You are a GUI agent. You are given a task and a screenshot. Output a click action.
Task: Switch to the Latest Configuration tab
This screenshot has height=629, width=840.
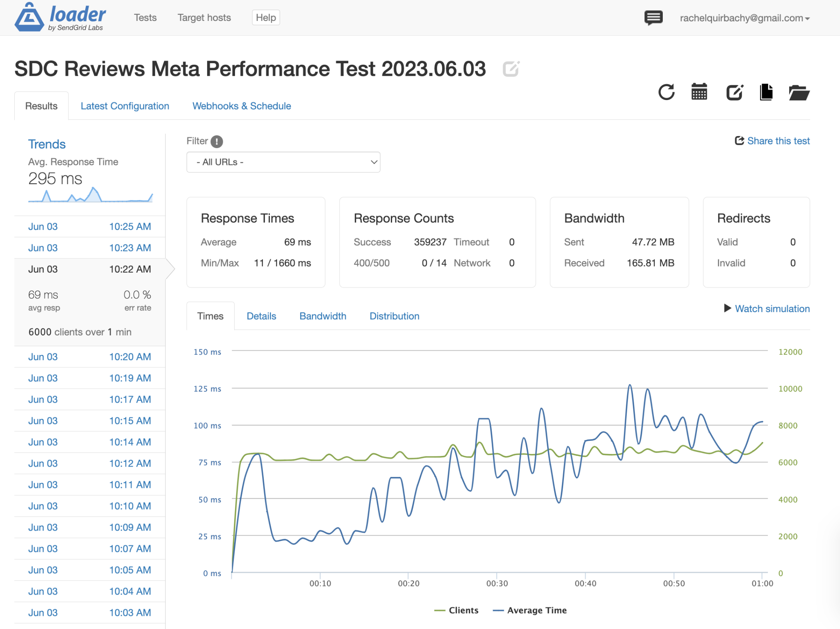(125, 106)
